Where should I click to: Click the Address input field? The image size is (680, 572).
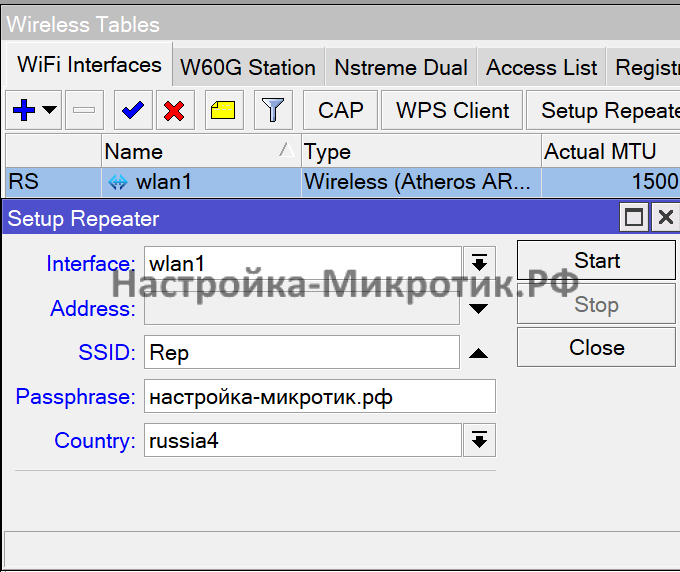point(302,308)
